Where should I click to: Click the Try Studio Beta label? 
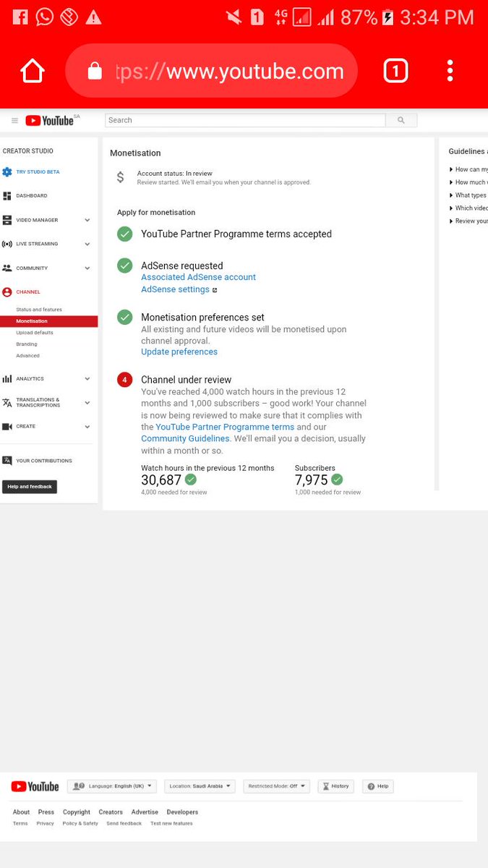click(38, 172)
